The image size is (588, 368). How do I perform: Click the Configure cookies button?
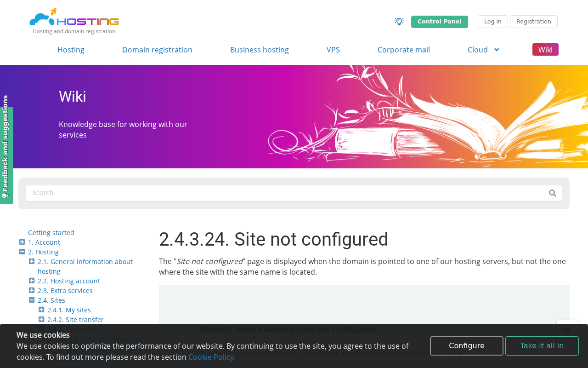pos(467,346)
